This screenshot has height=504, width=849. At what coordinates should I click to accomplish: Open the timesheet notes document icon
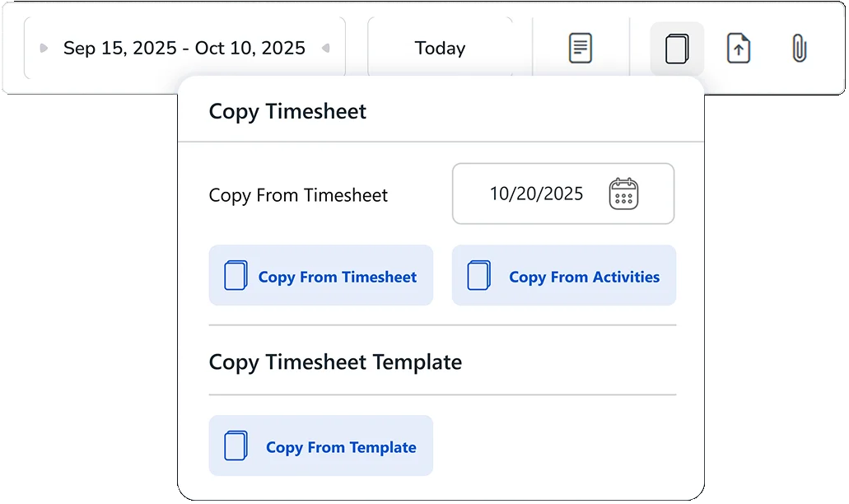(x=581, y=49)
